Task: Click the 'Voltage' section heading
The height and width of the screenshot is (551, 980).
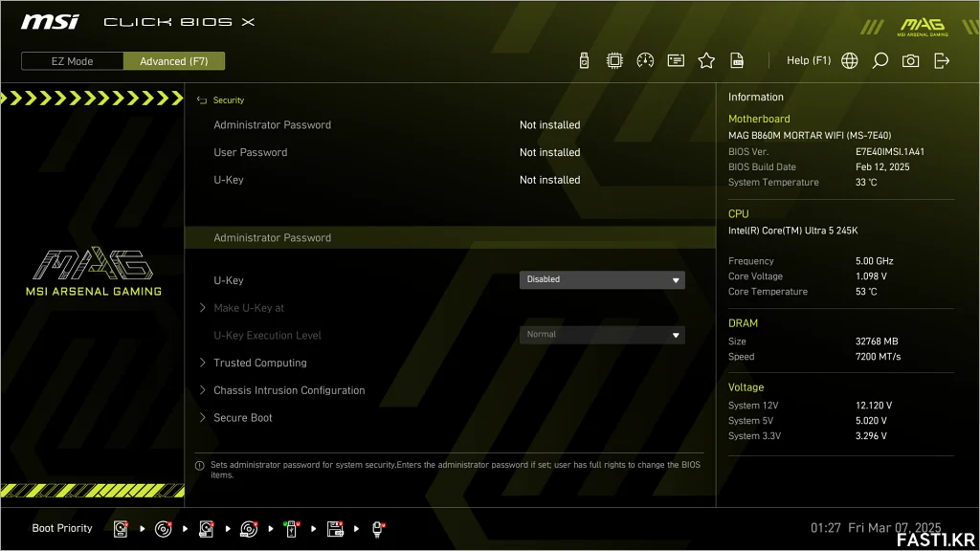Action: point(746,387)
